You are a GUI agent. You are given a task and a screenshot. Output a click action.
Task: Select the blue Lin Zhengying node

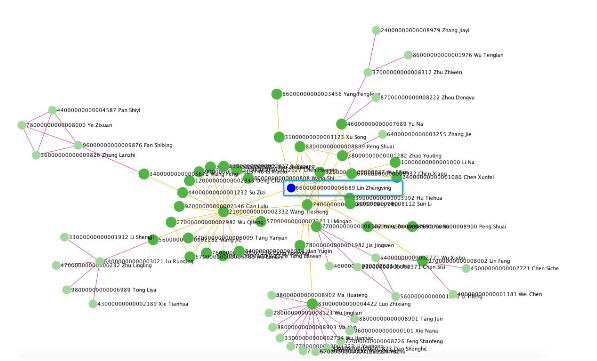tap(291, 188)
